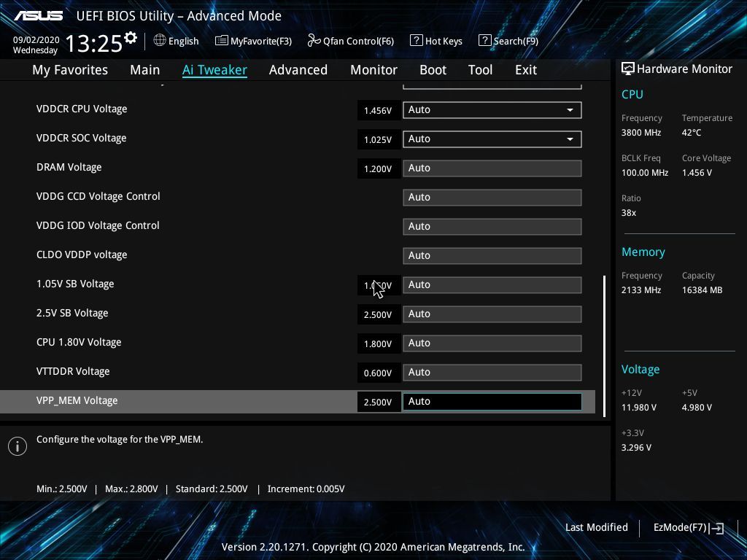
Task: Click CLDO VDDP voltage Auto field
Action: [492, 256]
